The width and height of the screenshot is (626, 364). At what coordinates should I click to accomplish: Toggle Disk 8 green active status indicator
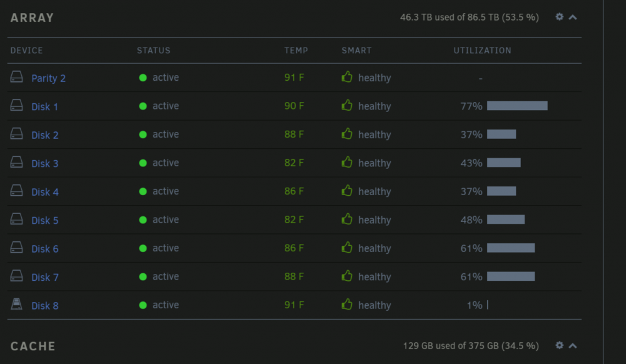[x=143, y=305]
